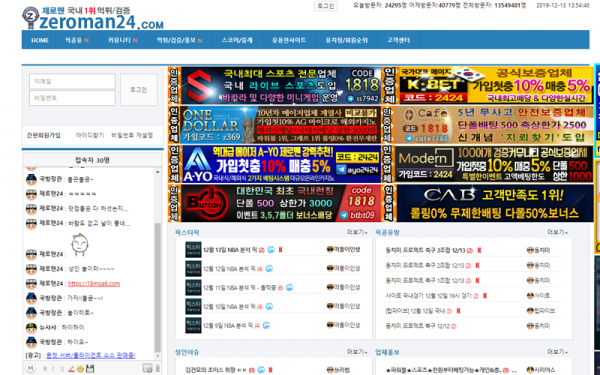This screenshot has width=600, height=375.
Task: Open the 스코어/중계 menu item
Action: tap(237, 40)
